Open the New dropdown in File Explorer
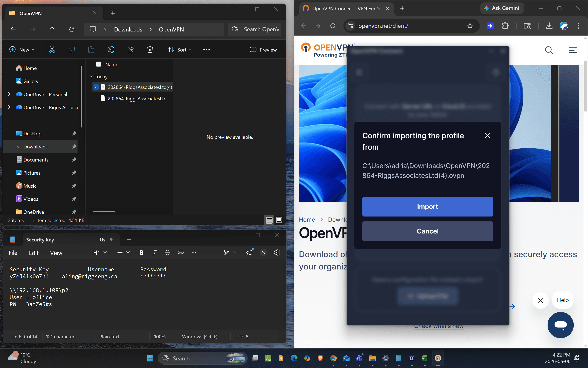Viewport: 588px width, 368px height. click(22, 50)
